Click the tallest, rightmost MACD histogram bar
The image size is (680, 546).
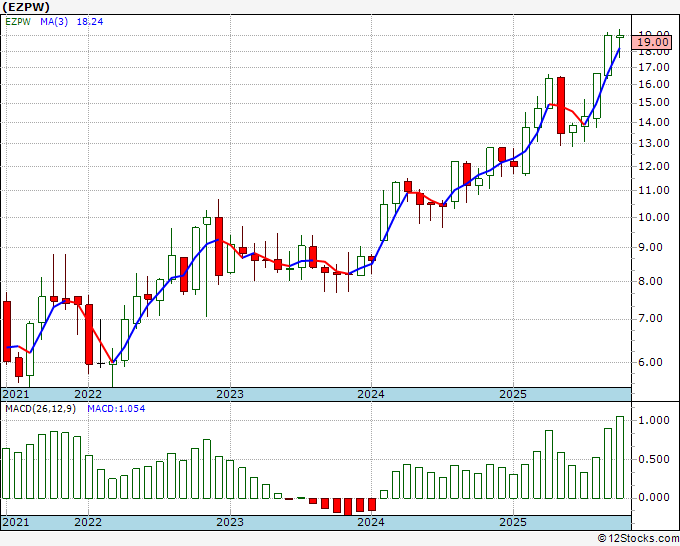[620, 458]
